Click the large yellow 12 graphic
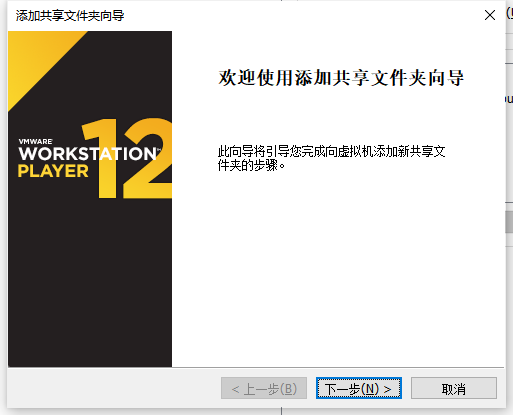This screenshot has width=513, height=415. [127, 158]
